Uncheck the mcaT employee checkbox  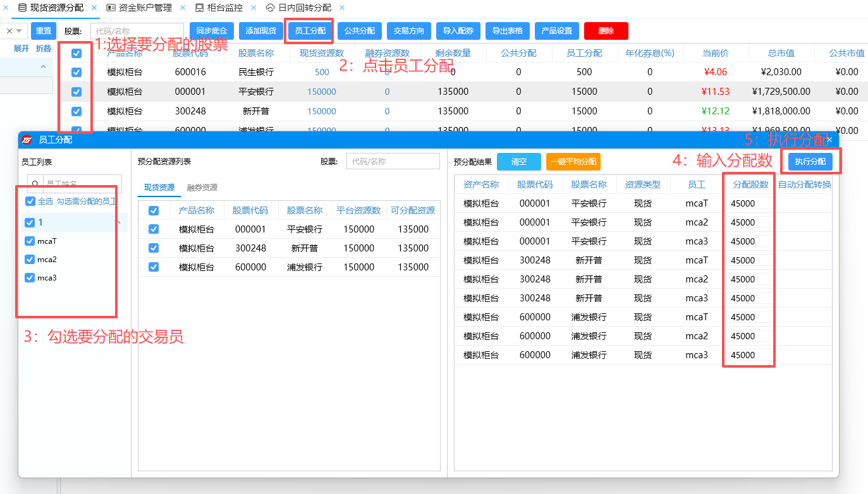click(29, 241)
